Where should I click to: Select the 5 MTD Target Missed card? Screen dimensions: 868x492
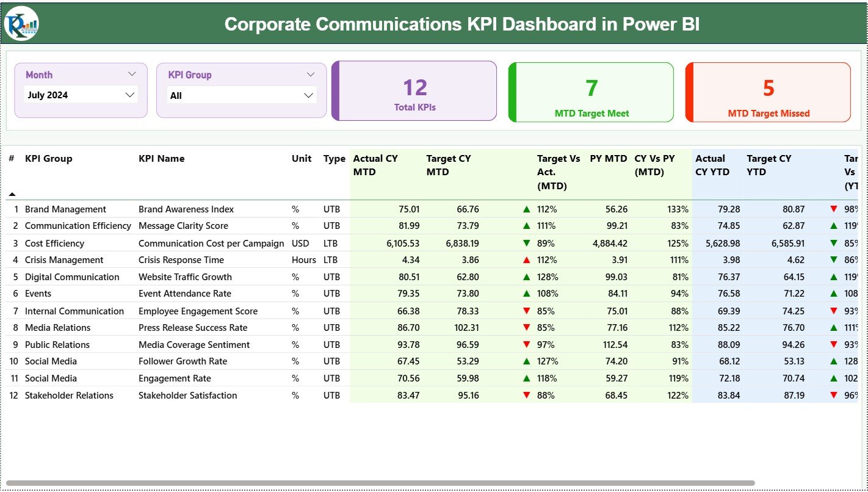[x=768, y=91]
